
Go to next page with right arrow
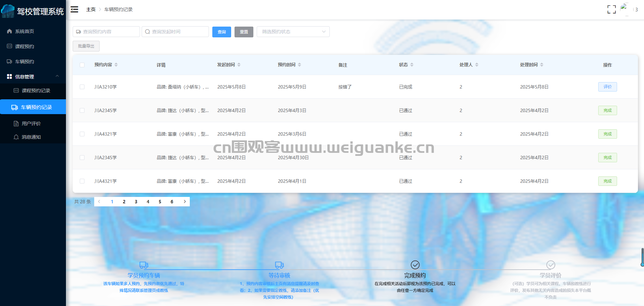pyautogui.click(x=185, y=202)
